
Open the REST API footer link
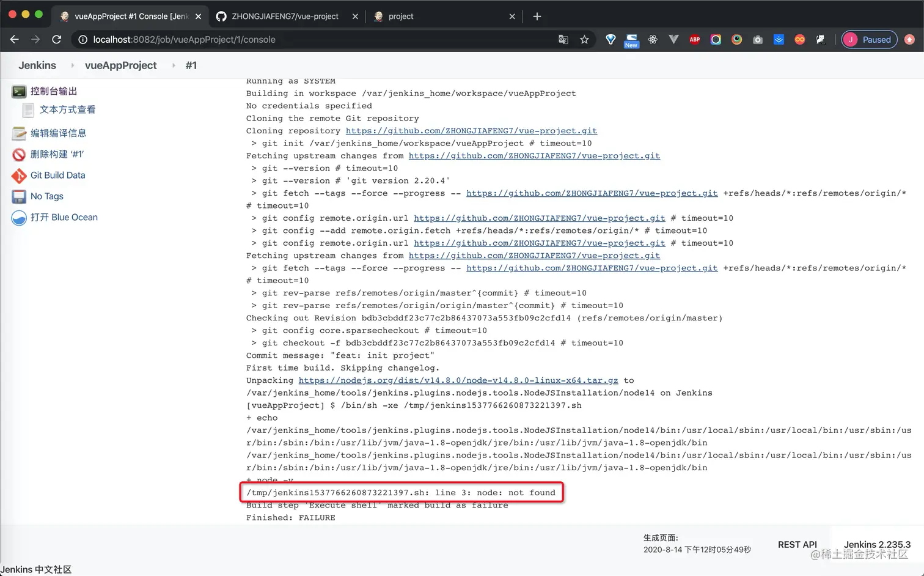pos(798,545)
